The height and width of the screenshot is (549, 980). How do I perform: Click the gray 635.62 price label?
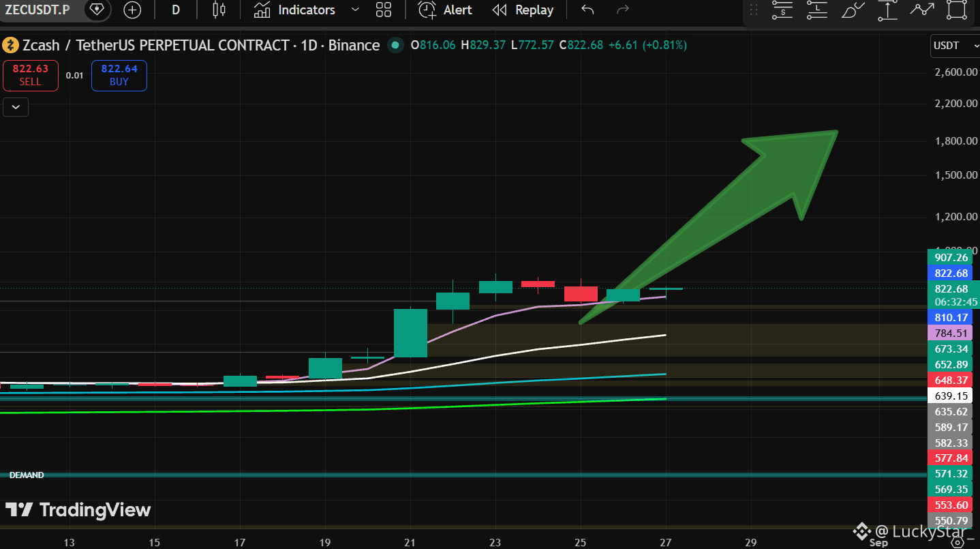pos(951,411)
